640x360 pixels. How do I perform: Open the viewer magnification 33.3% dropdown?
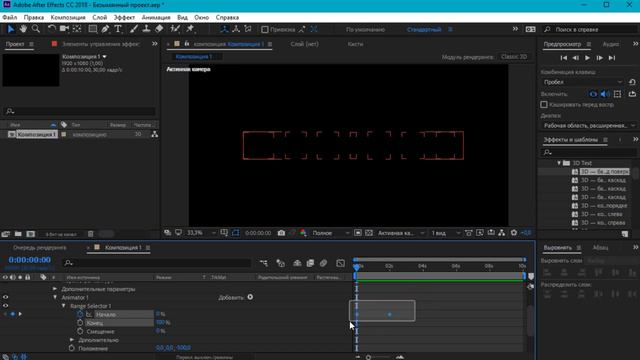pyautogui.click(x=201, y=233)
